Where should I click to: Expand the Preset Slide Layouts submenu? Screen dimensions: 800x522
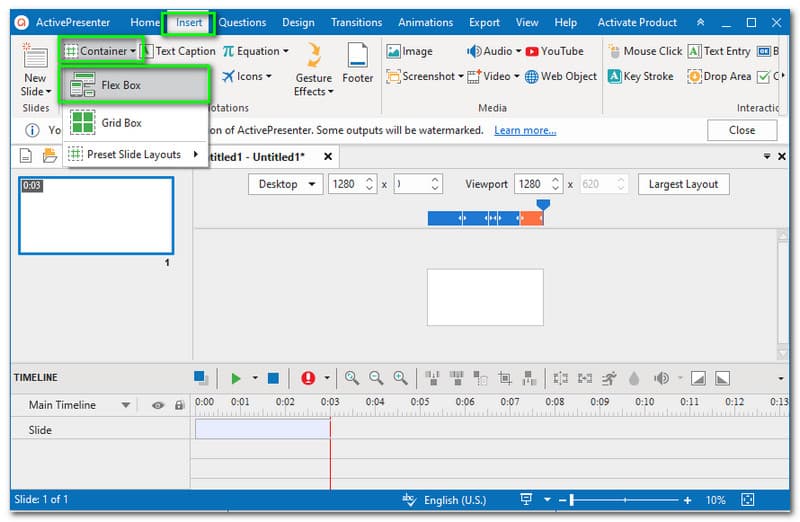135,154
